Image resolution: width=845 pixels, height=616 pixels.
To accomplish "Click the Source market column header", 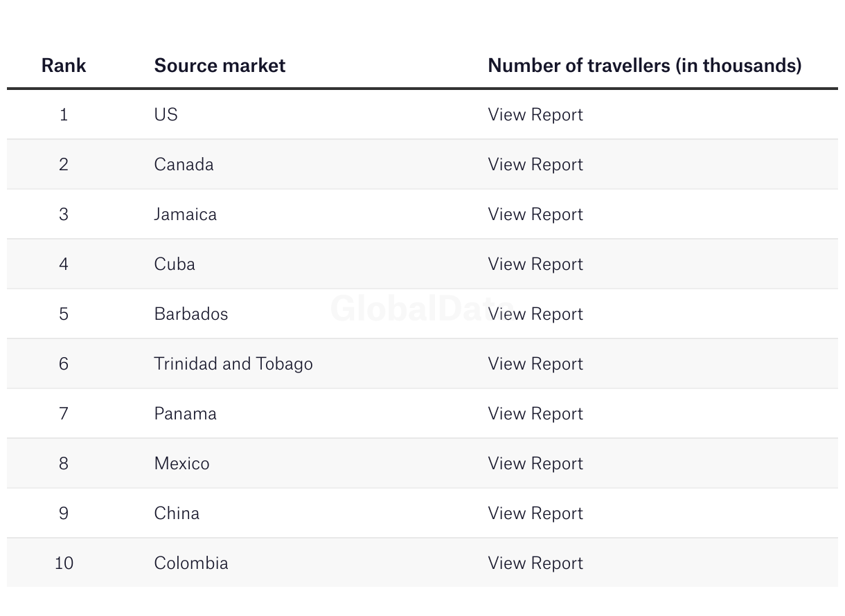I will pyautogui.click(x=220, y=66).
